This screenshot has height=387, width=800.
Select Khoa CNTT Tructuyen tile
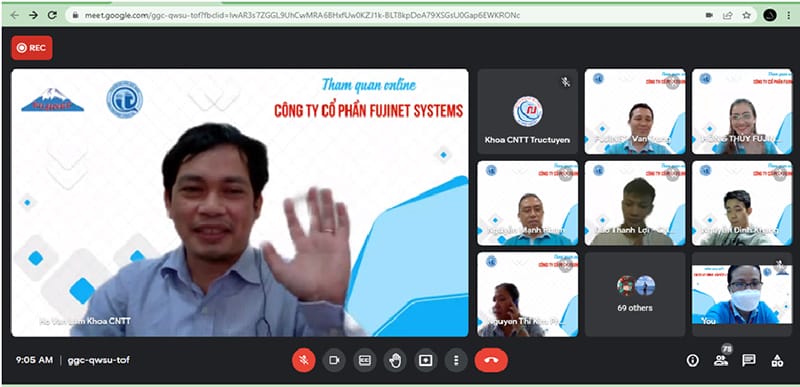pos(528,112)
